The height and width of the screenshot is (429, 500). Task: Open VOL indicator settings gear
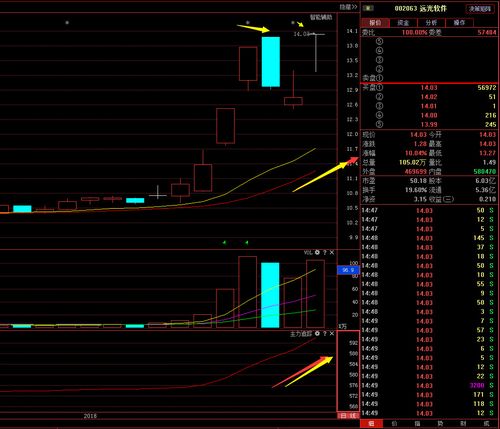[317, 252]
